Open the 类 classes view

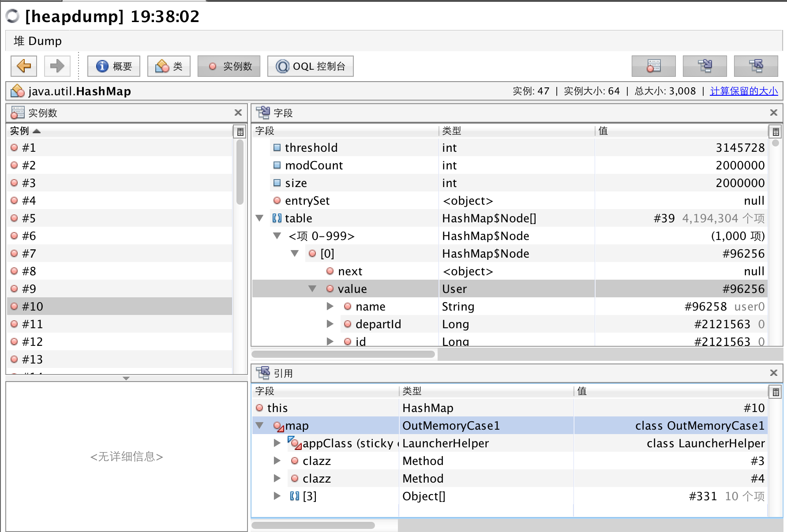click(x=169, y=66)
